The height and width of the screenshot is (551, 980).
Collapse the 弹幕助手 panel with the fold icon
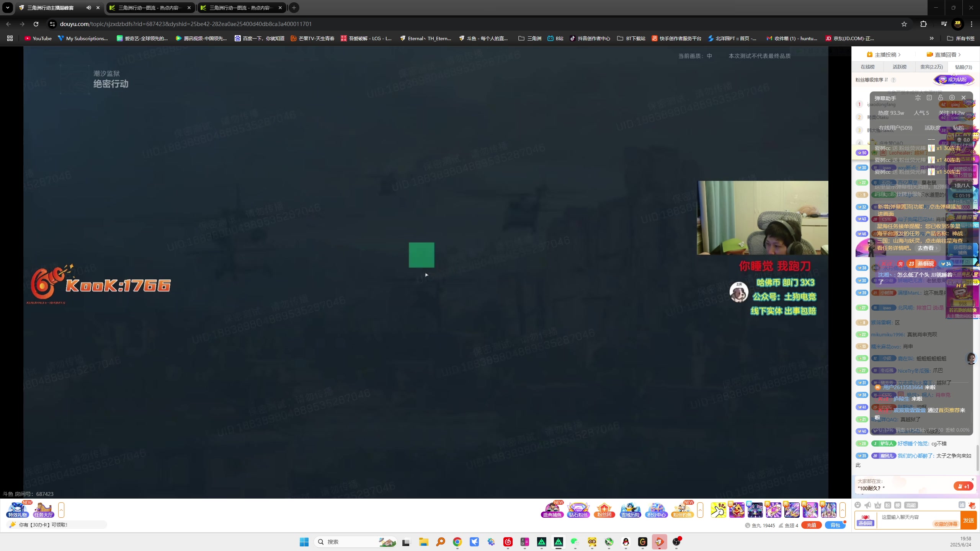[918, 98]
